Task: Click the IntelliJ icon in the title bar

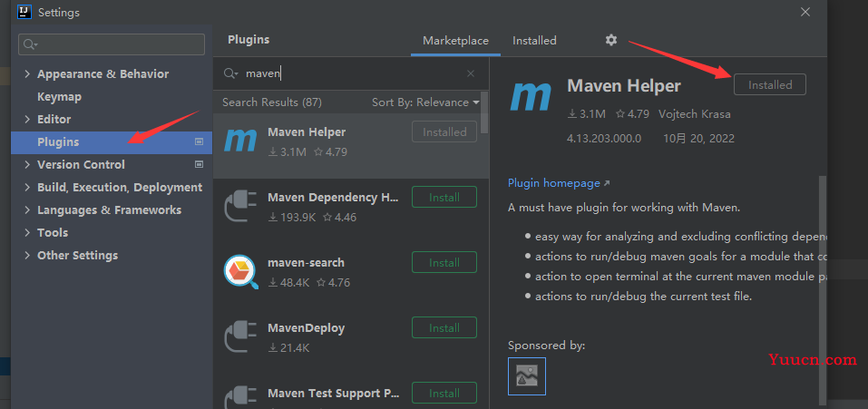Action: (24, 12)
